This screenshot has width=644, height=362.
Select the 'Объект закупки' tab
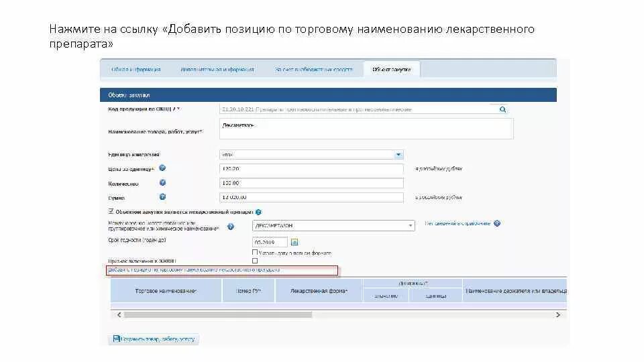[391, 70]
